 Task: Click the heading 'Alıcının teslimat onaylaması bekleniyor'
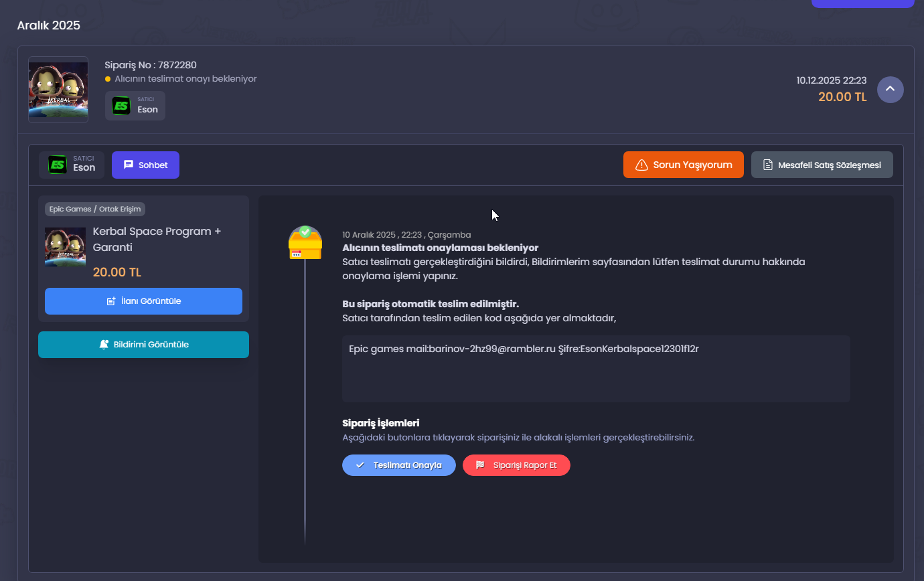441,248
